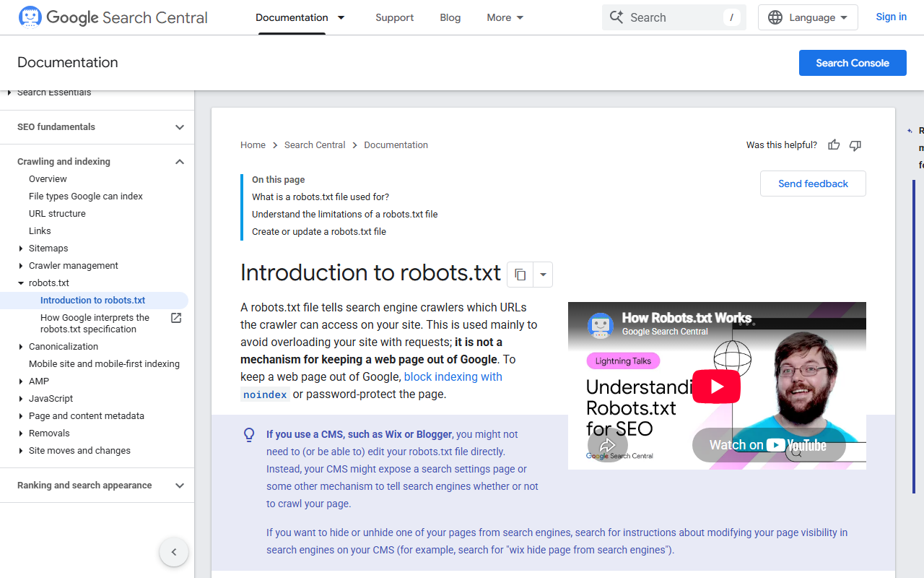Collapse Crawling and indexing section
This screenshot has height=578, width=924.
(x=180, y=162)
